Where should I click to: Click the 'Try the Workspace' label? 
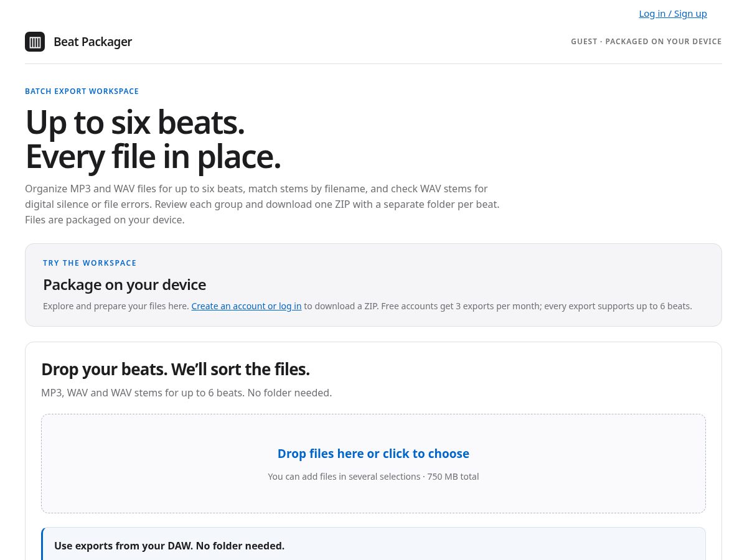pyautogui.click(x=90, y=263)
